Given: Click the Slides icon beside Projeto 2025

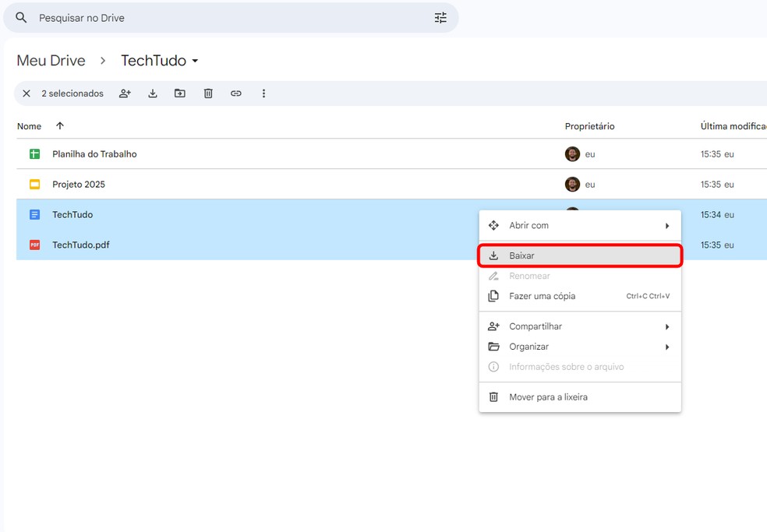Looking at the screenshot, I should [34, 184].
